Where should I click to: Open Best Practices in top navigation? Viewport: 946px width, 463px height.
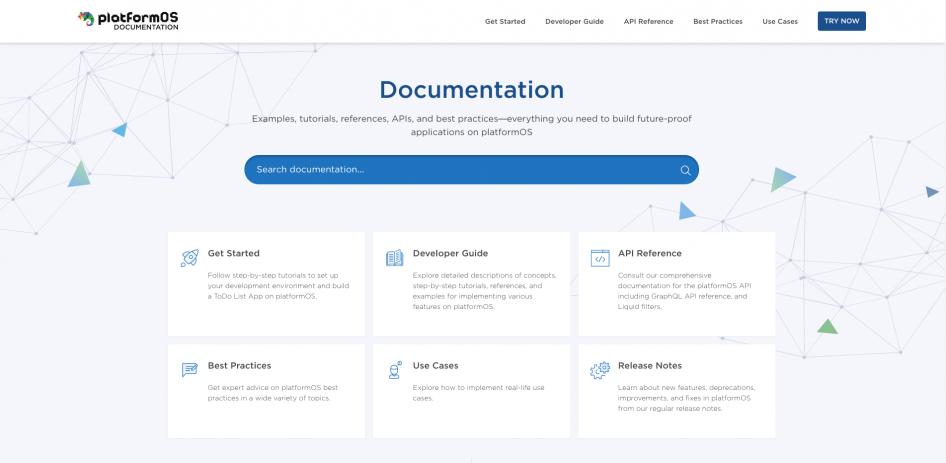[718, 21]
